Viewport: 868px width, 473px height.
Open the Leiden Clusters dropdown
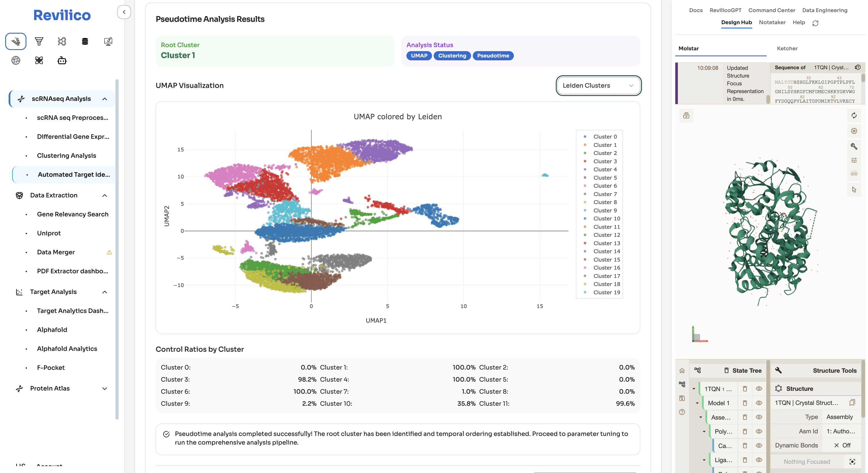click(x=598, y=86)
